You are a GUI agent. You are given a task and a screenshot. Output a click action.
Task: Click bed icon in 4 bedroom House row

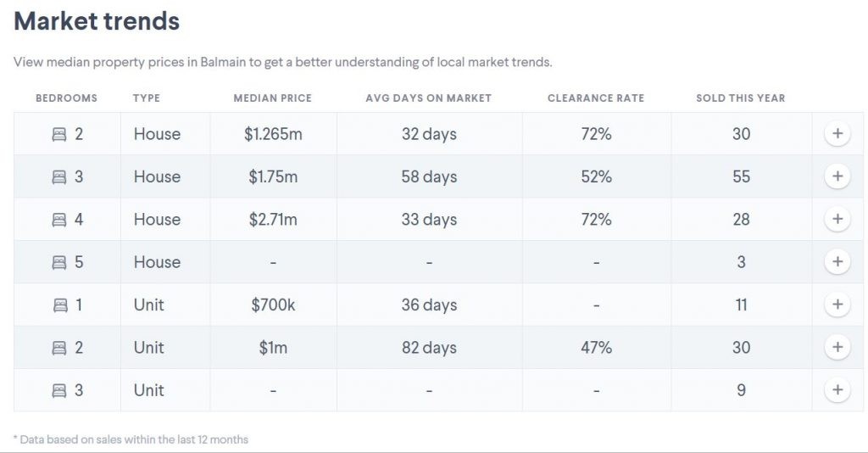click(x=59, y=220)
